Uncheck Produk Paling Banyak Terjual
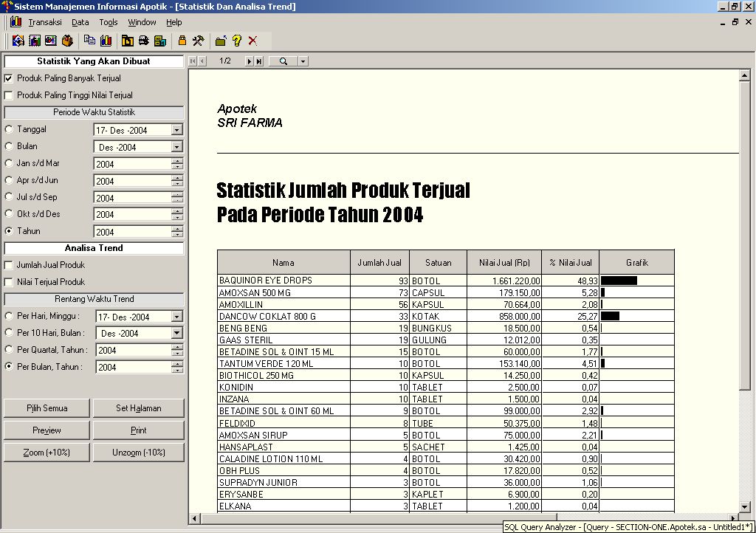The image size is (756, 533). [9, 78]
